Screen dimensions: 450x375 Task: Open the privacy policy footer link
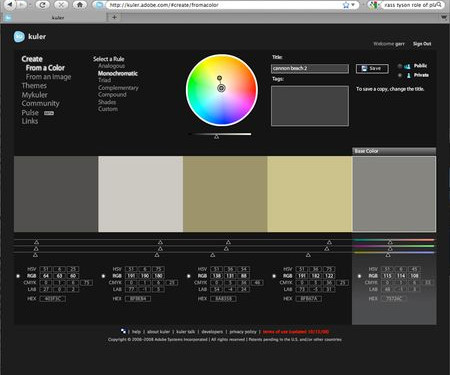tap(243, 332)
